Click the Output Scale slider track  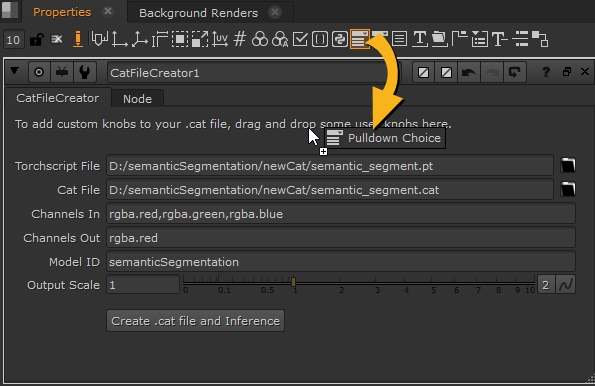pyautogui.click(x=359, y=282)
